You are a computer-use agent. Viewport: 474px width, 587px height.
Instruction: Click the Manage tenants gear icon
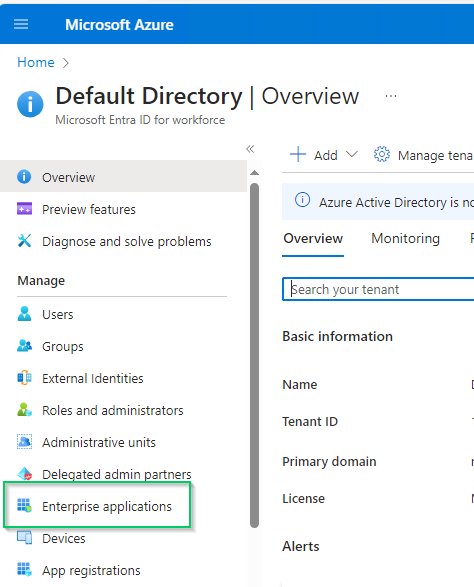point(382,154)
